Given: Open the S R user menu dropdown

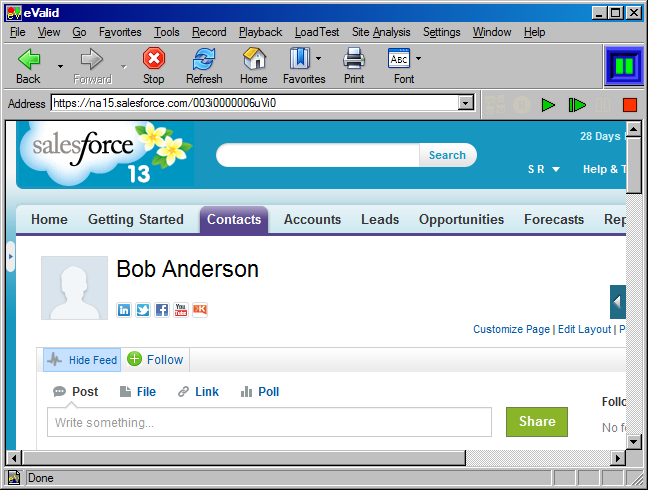Looking at the screenshot, I should tap(543, 169).
